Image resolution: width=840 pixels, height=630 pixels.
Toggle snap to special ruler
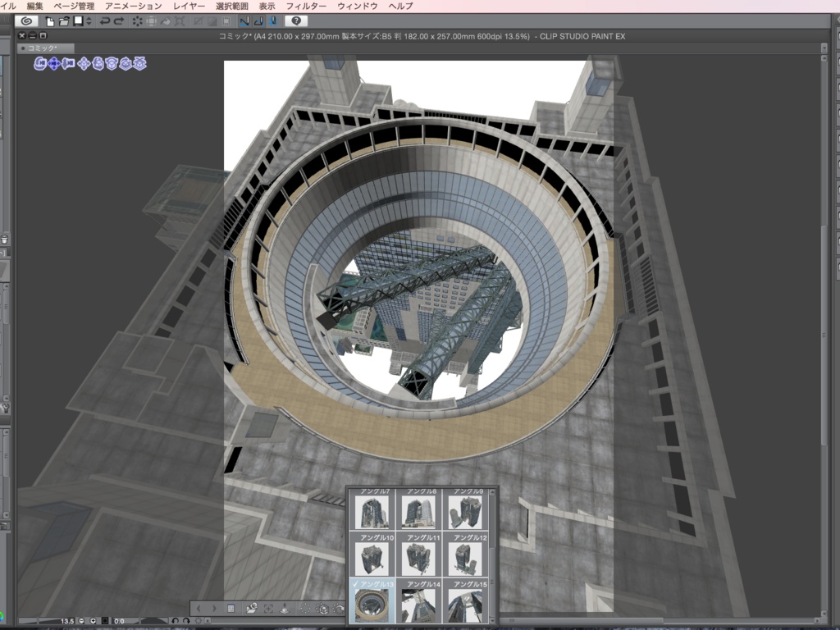tap(258, 21)
